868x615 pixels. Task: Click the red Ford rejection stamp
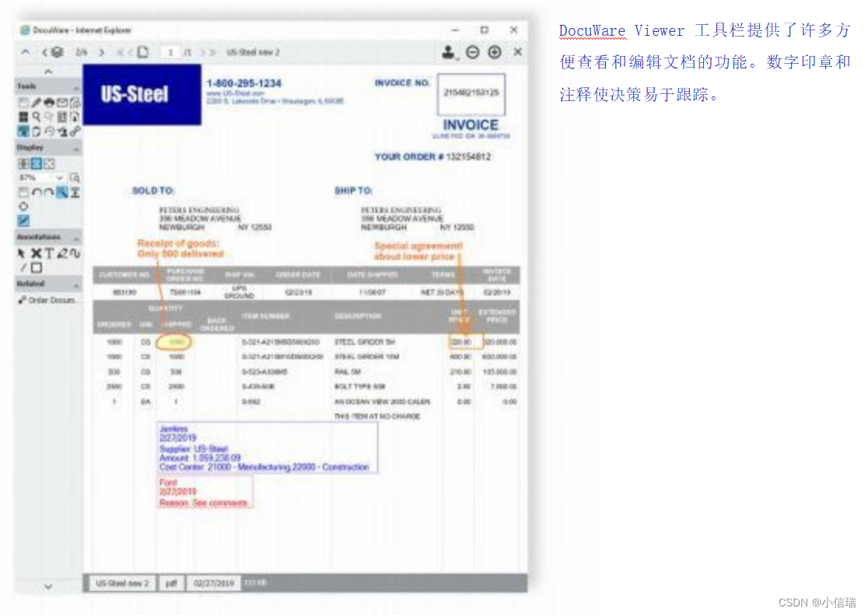coord(205,491)
